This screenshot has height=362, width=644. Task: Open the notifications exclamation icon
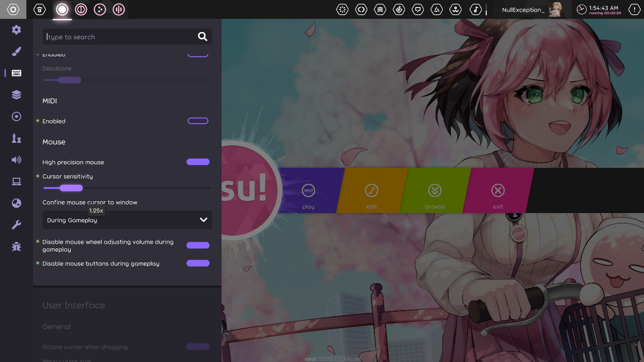(x=634, y=9)
